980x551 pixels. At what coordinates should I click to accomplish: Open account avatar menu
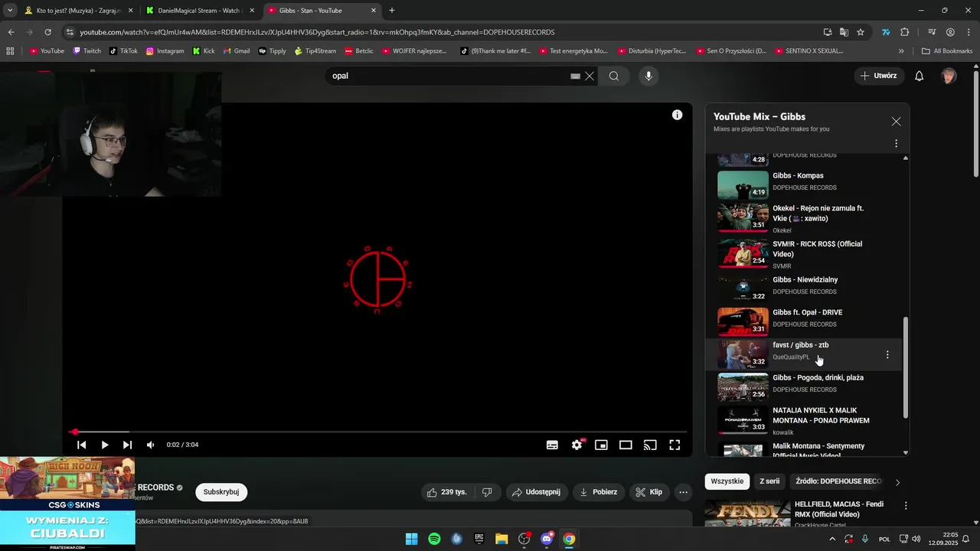click(949, 76)
